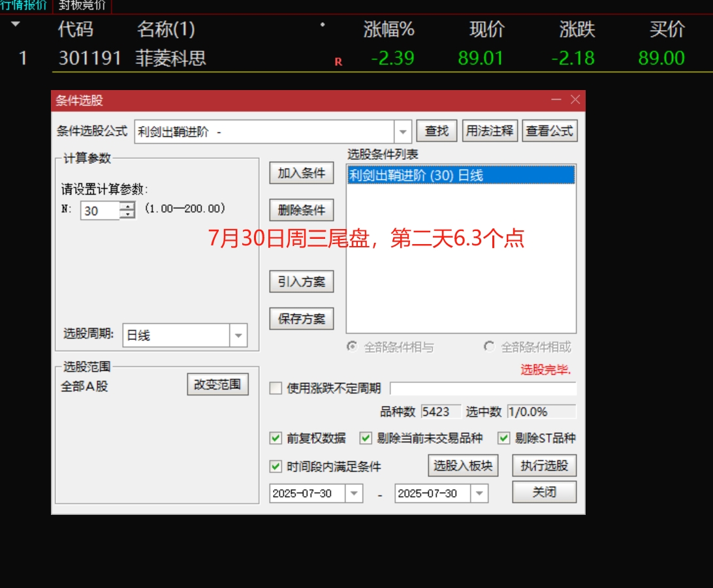Click the 查找 button
Image resolution: width=713 pixels, height=588 pixels.
coord(437,131)
